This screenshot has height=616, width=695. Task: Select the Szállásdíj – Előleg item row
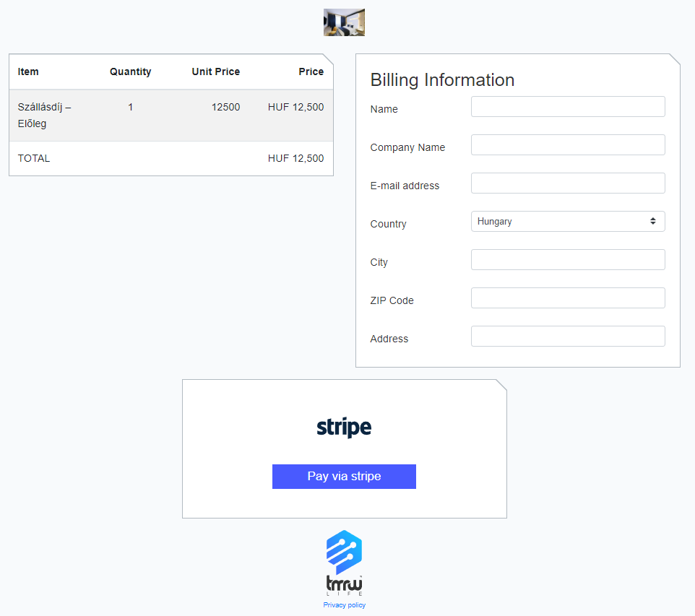(x=44, y=115)
